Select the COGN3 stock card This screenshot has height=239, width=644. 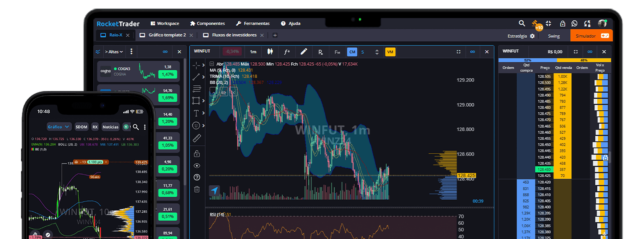139,71
